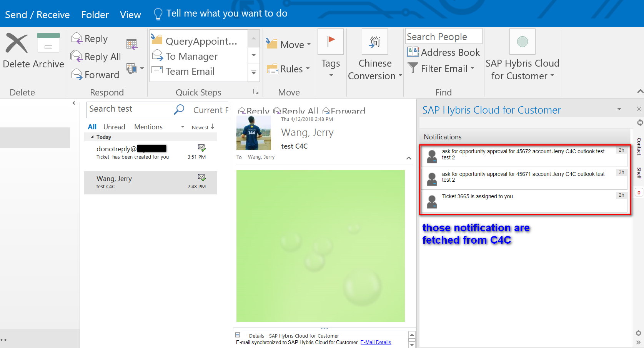
Task: Select the donotreply ticket email
Action: (151, 152)
